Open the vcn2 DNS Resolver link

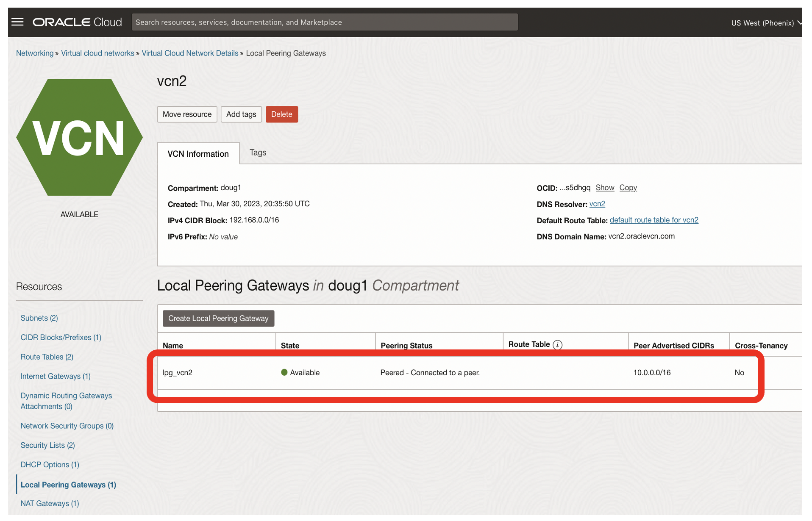click(597, 204)
